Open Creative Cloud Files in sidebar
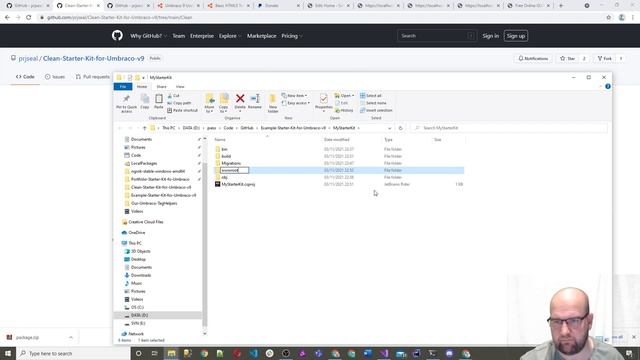This screenshot has height=360, width=640. coord(146,222)
